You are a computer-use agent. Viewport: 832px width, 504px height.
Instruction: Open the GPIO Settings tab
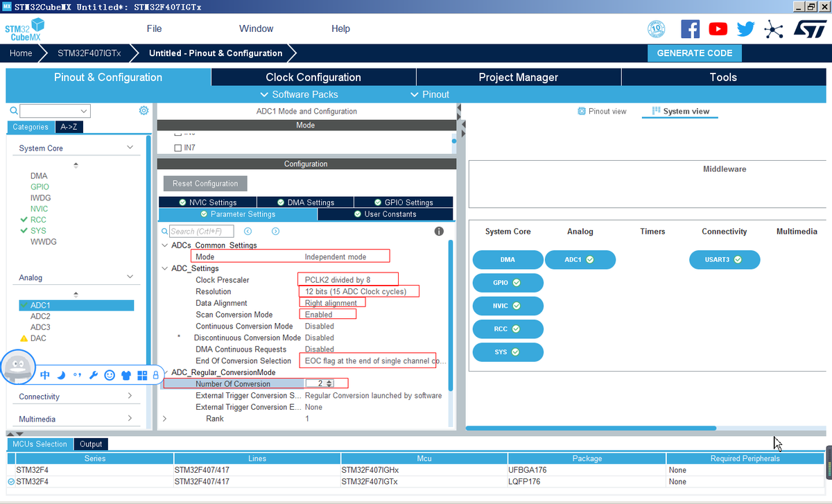(404, 202)
